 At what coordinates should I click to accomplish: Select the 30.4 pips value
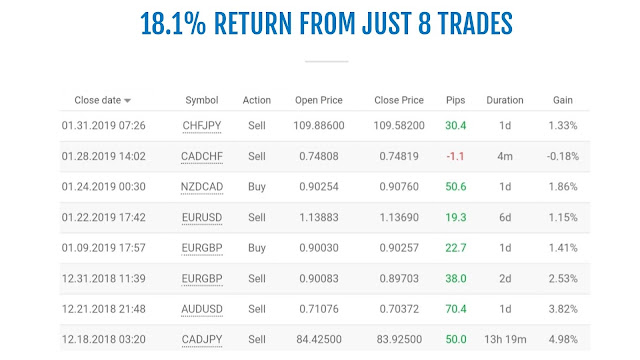pos(456,126)
